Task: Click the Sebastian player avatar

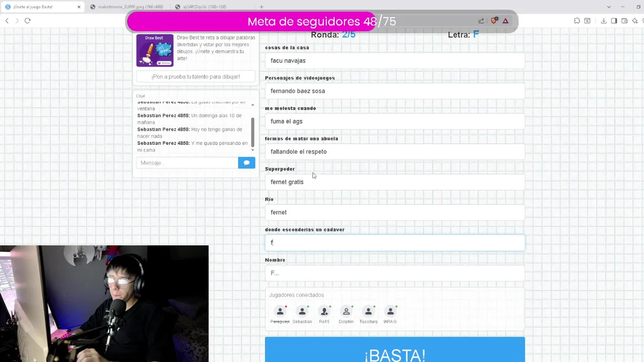Action: pyautogui.click(x=302, y=312)
